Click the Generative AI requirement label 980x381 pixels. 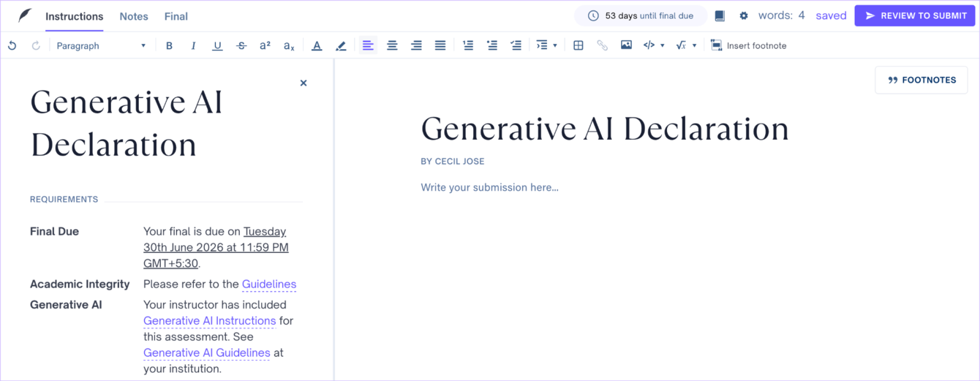(66, 304)
